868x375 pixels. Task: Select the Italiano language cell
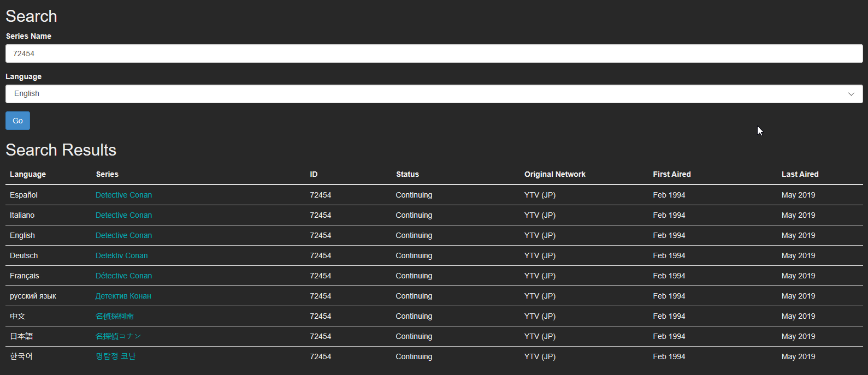[x=22, y=215]
